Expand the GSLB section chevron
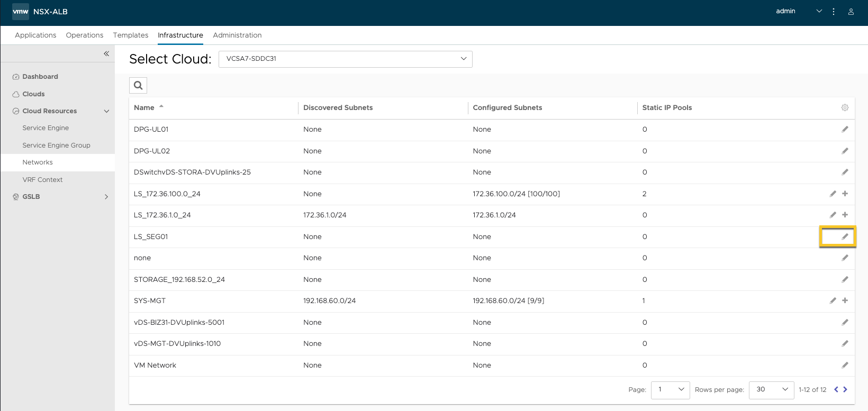Image resolution: width=868 pixels, height=411 pixels. (106, 197)
